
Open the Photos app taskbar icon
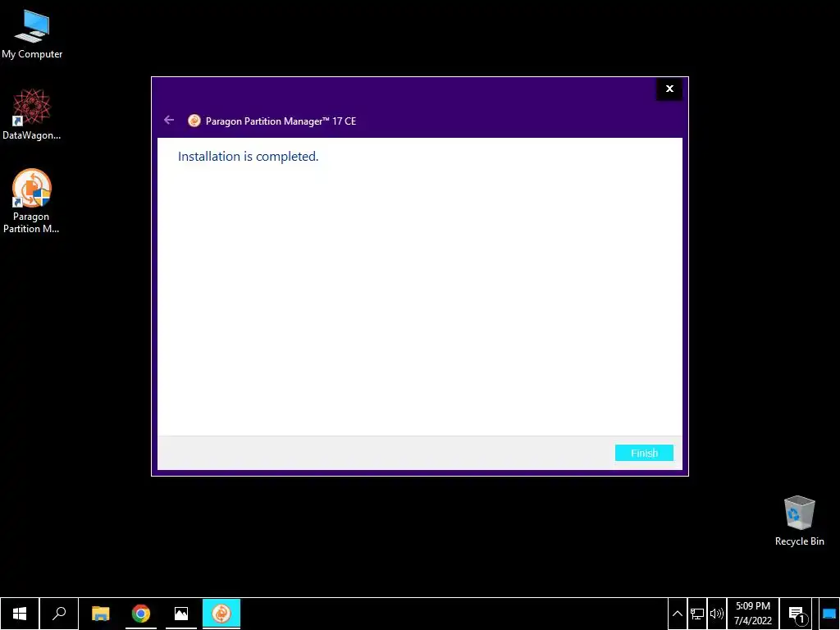point(181,614)
